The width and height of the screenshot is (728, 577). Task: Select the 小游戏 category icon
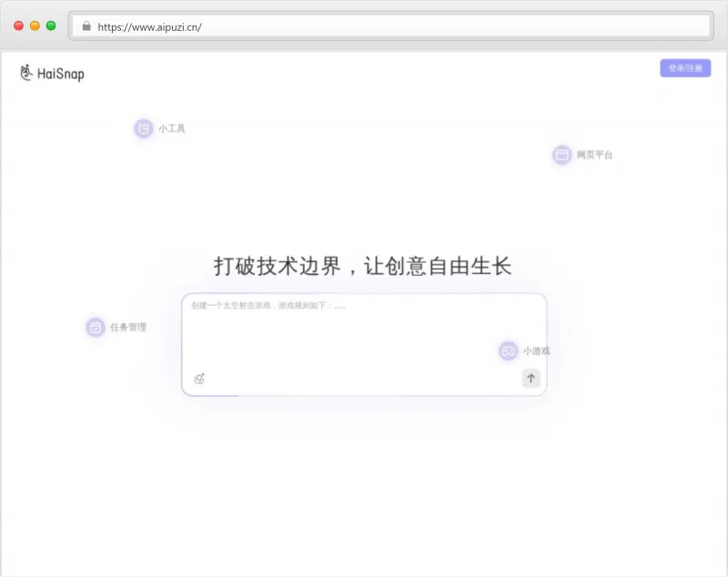point(508,351)
